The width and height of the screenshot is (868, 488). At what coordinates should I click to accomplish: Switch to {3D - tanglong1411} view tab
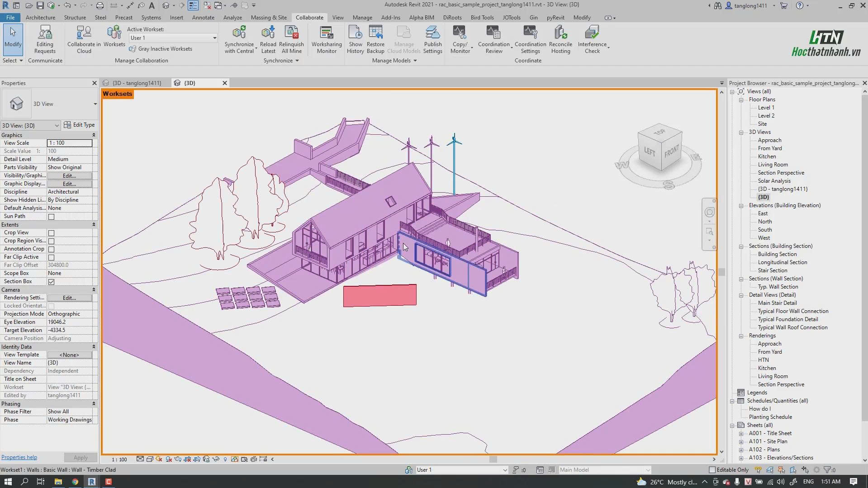coord(136,83)
